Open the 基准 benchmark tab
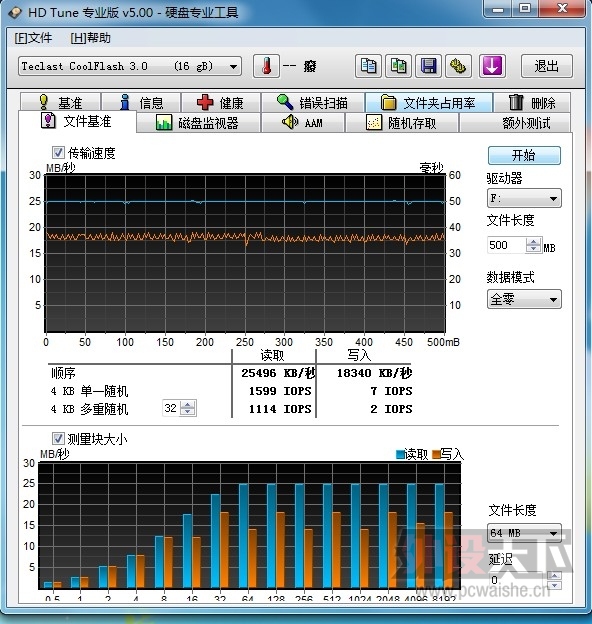 point(60,103)
